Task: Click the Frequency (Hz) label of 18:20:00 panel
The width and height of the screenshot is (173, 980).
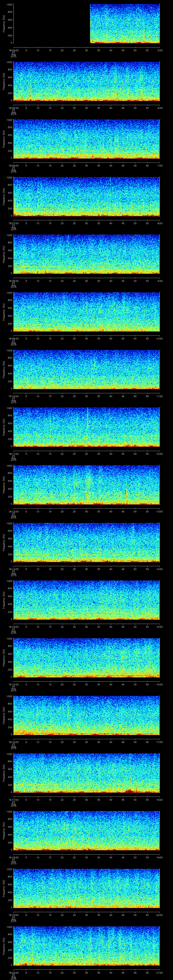Action: click(4, 946)
